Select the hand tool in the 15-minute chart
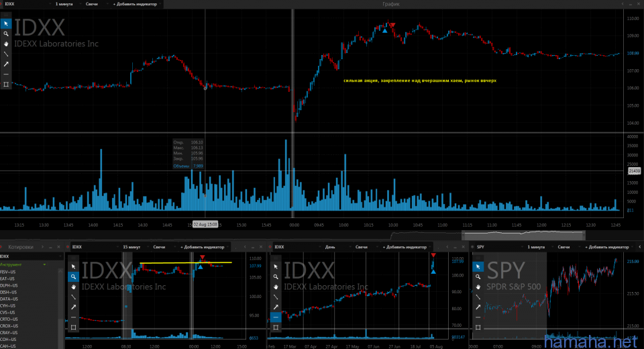The width and height of the screenshot is (644, 349). [x=74, y=287]
